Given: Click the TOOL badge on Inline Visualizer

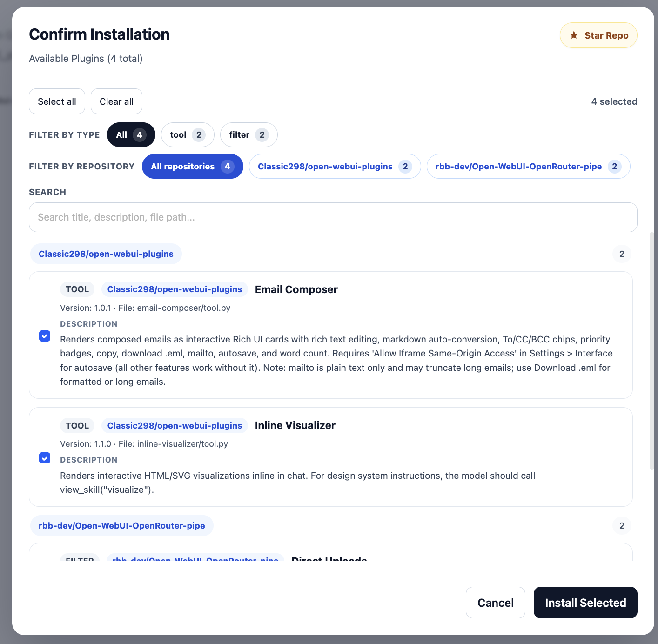Looking at the screenshot, I should pos(77,425).
